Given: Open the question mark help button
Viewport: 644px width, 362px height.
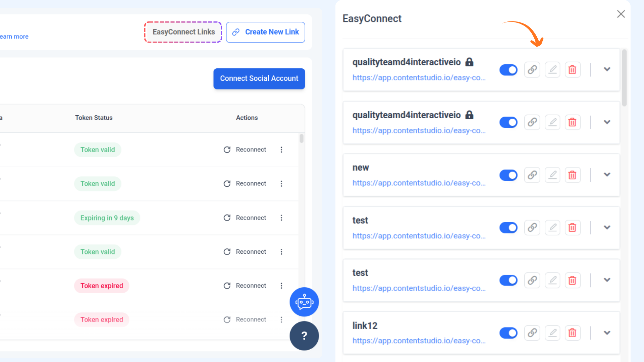Looking at the screenshot, I should 304,336.
